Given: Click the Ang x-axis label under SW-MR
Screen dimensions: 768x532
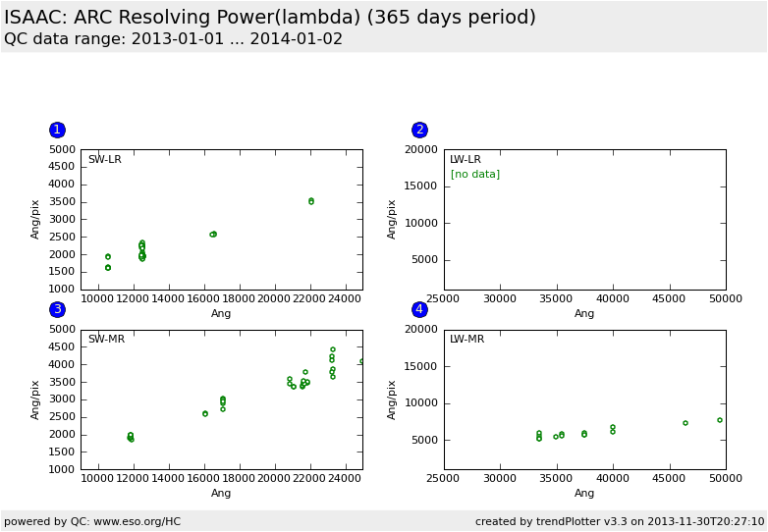Looking at the screenshot, I should (221, 494).
